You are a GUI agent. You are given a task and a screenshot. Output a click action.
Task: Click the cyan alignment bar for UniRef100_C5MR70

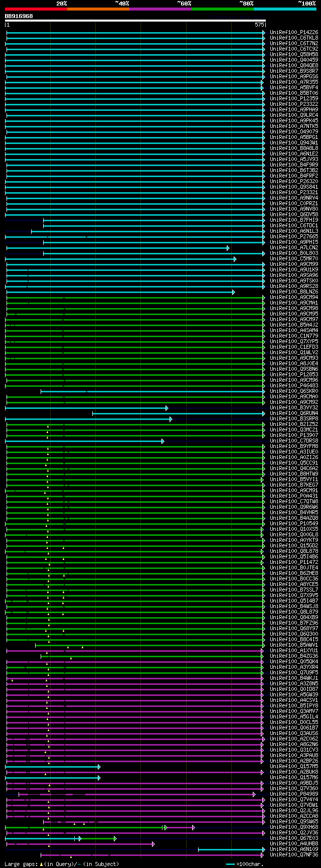121,259
